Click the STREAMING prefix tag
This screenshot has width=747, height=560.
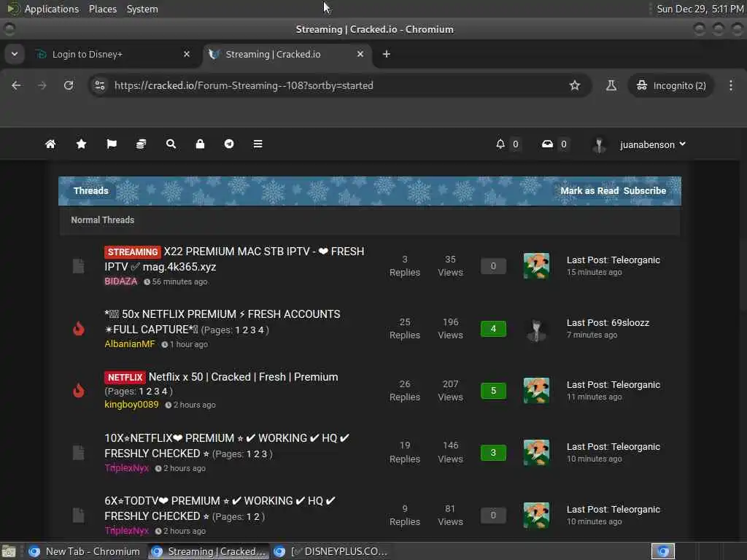[133, 252]
